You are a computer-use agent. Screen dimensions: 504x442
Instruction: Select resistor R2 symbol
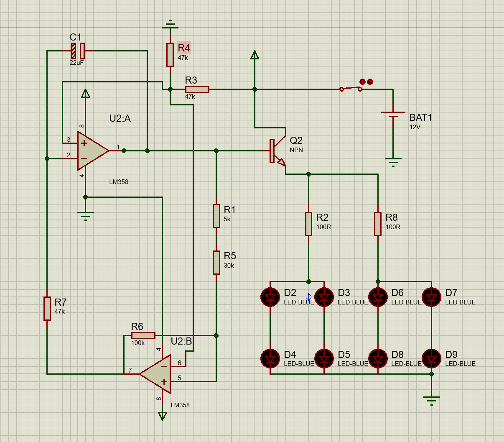[308, 224]
